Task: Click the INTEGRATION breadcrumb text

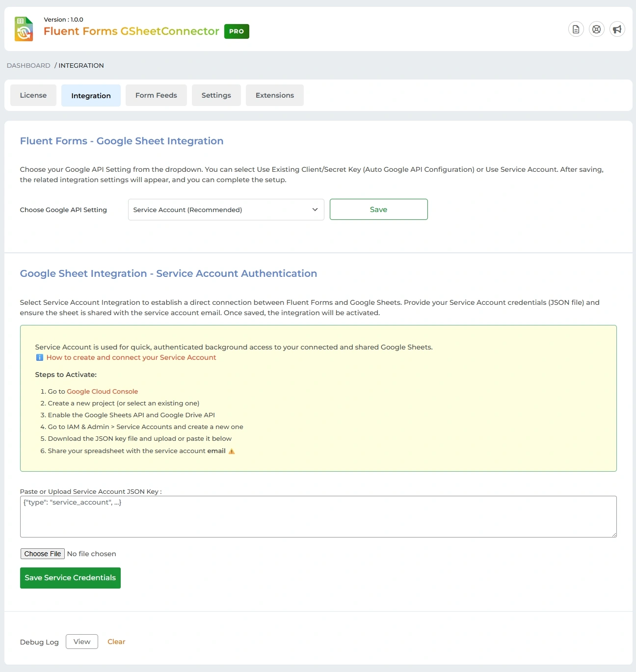Action: pyautogui.click(x=81, y=65)
